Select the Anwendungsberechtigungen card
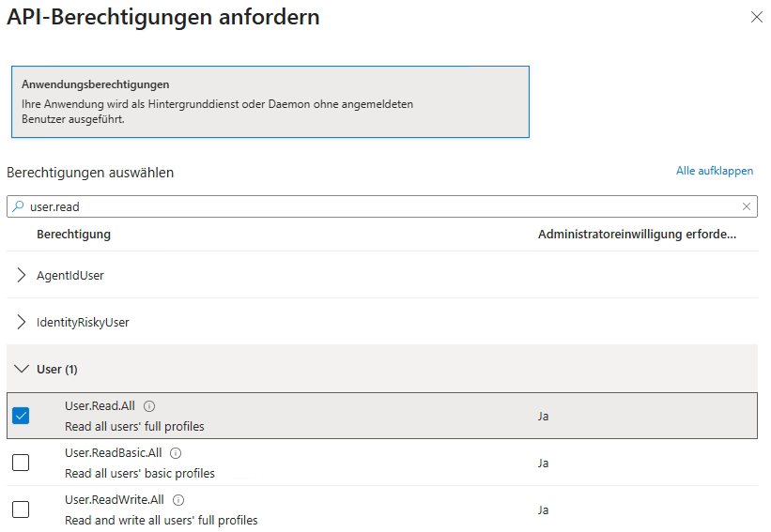Screen dimensions: 771x532 coord(270,101)
